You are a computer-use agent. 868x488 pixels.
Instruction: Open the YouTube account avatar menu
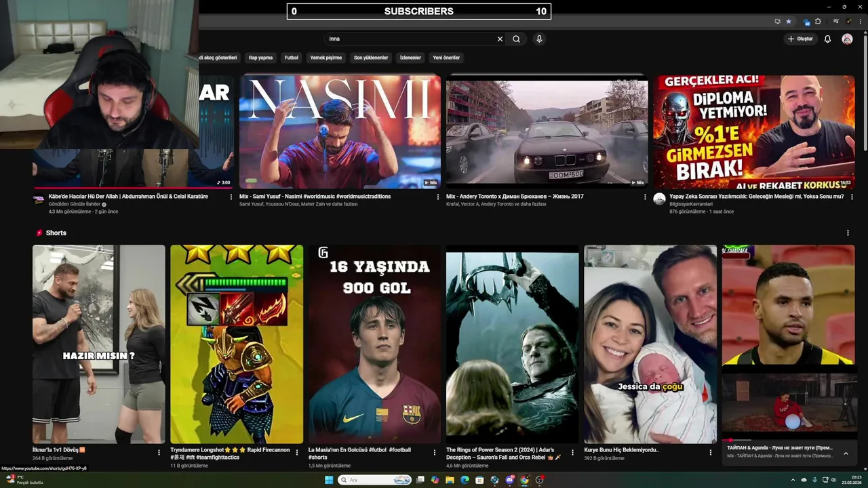pos(847,39)
